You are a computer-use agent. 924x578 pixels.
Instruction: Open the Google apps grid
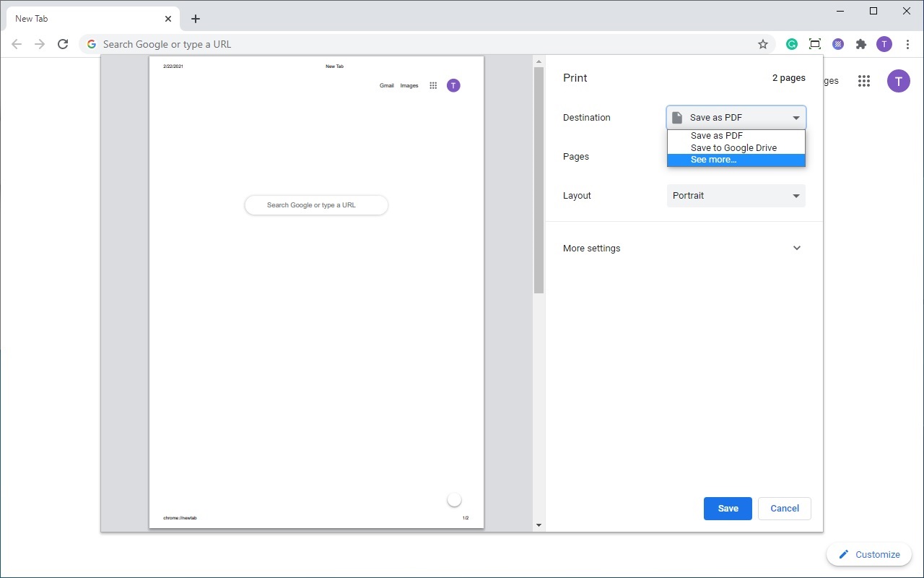[x=863, y=81]
